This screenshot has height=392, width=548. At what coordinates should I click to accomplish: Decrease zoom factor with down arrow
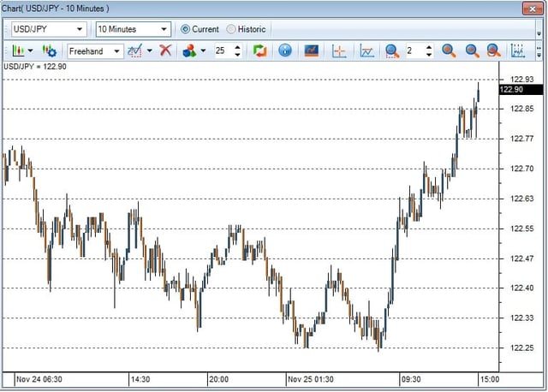pos(429,55)
